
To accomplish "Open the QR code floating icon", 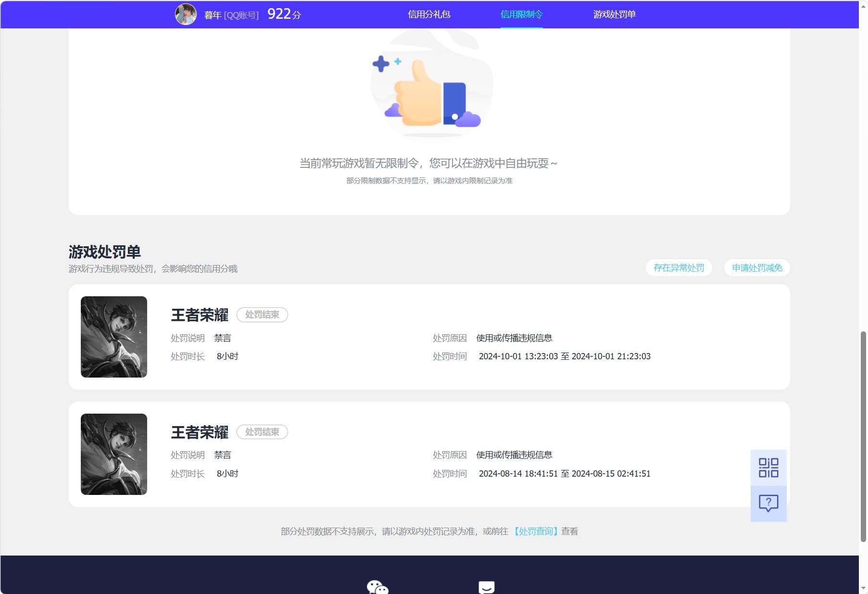I will coord(768,468).
